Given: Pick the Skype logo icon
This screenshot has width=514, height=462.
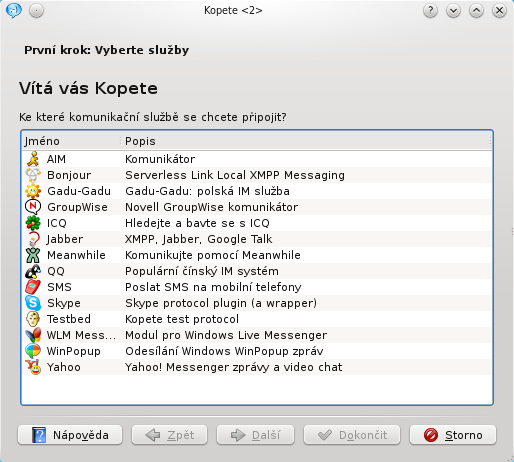Looking at the screenshot, I should pos(33,303).
